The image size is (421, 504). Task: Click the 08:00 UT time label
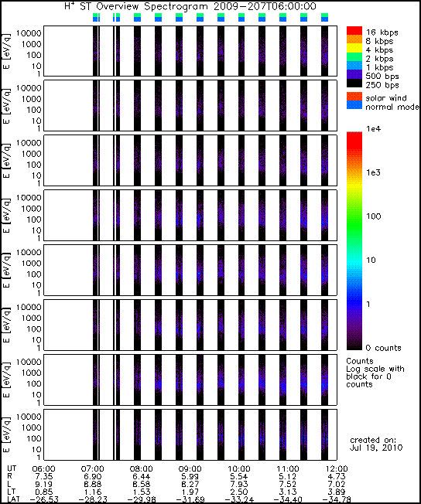(141, 469)
